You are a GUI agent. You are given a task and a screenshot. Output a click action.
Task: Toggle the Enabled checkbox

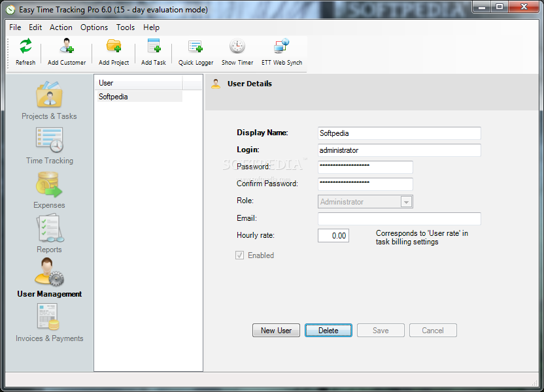pos(240,255)
